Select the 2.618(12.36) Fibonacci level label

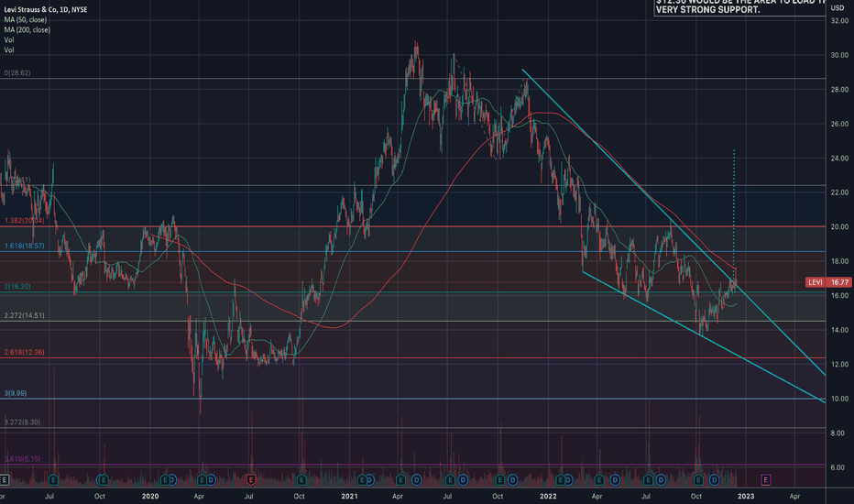[x=25, y=352]
